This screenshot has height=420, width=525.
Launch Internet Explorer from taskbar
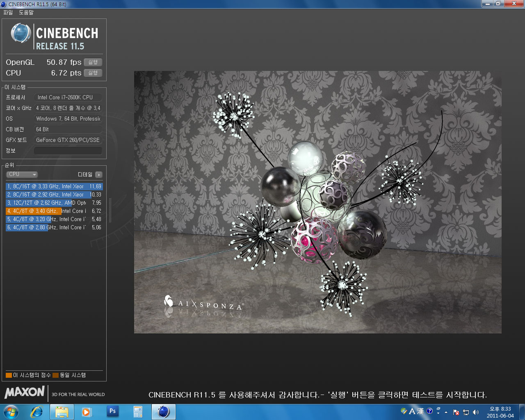(37, 412)
